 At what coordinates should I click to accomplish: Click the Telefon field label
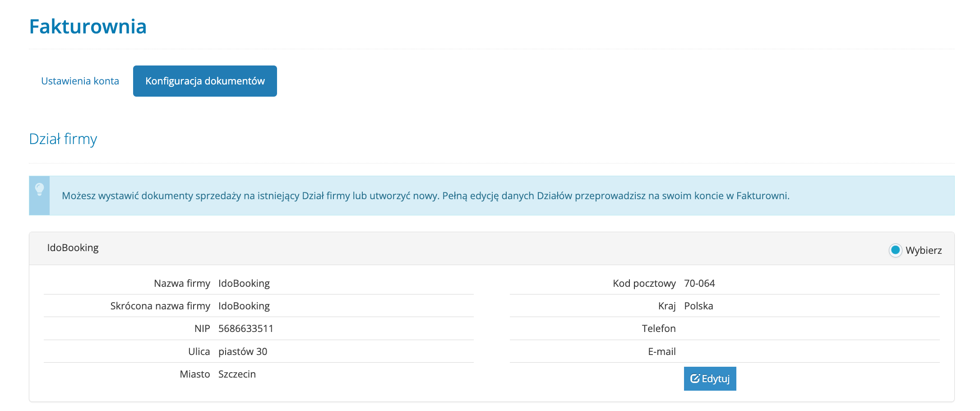coord(659,329)
